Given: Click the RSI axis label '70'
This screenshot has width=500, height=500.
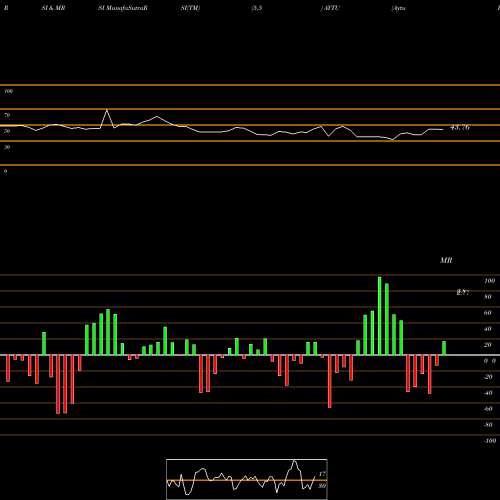Looking at the screenshot, I should 7,115.
